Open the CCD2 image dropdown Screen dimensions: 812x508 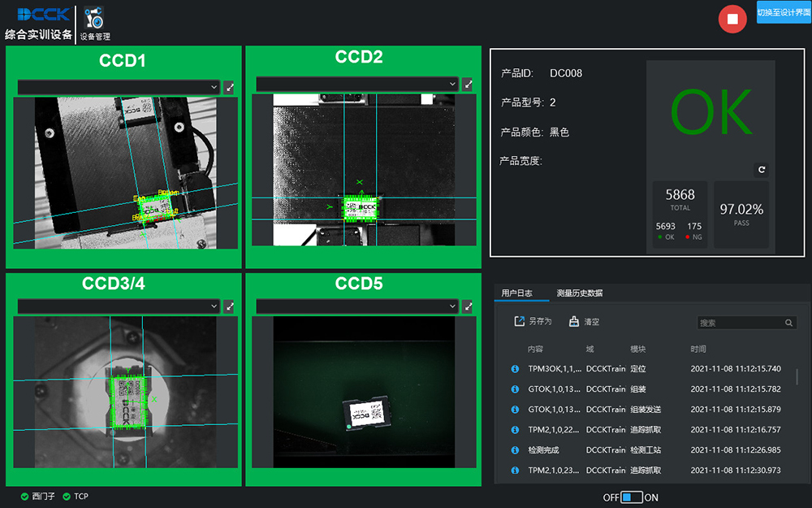click(357, 84)
